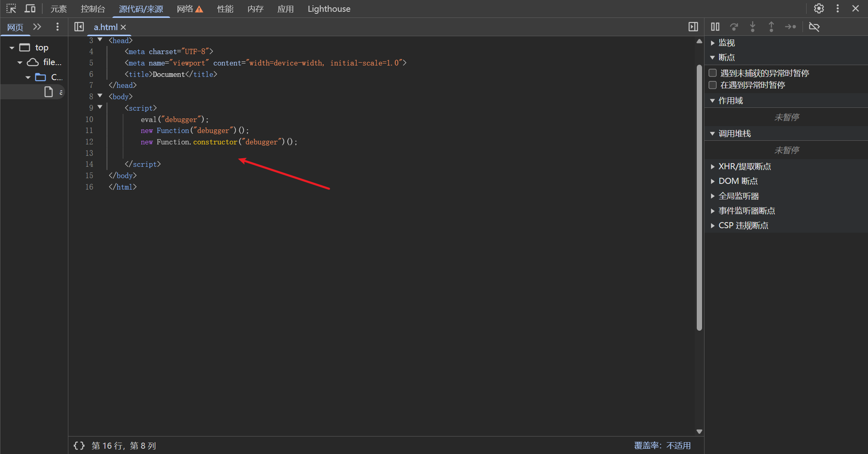Collapse the top frame tree node

click(12, 48)
